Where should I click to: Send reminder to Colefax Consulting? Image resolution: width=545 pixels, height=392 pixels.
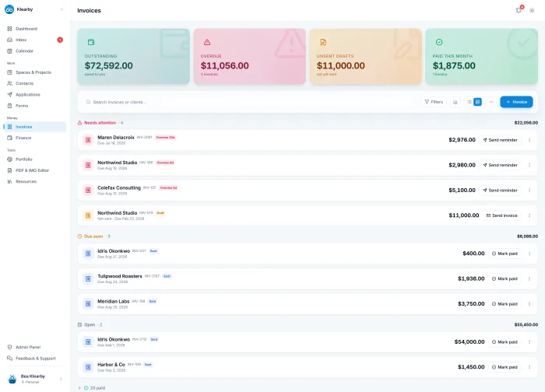[x=500, y=191]
